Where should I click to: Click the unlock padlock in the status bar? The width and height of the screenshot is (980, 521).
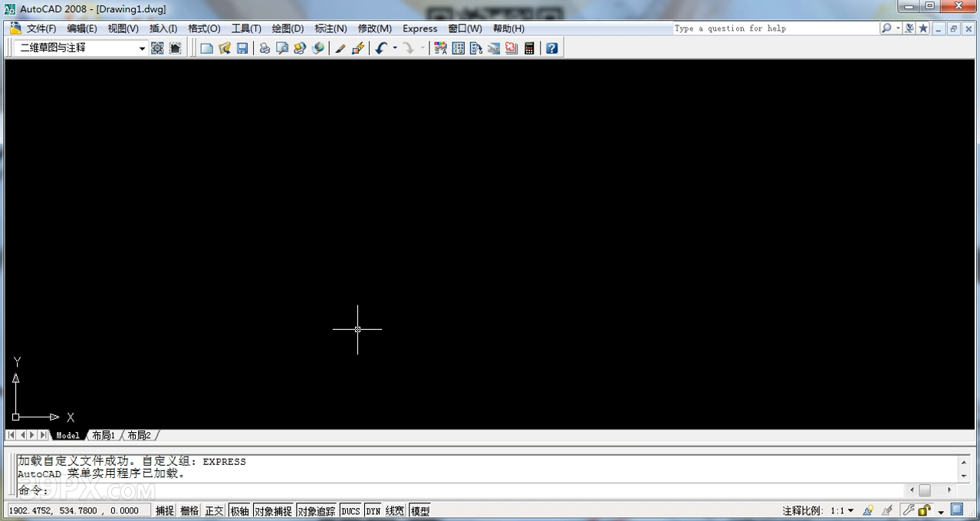coord(923,509)
